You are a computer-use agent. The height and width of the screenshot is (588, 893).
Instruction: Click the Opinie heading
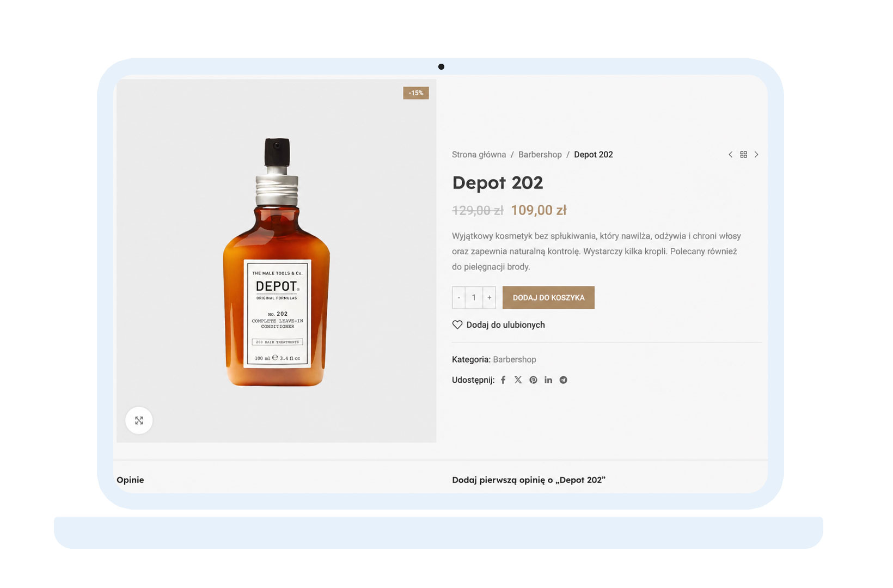[130, 480]
